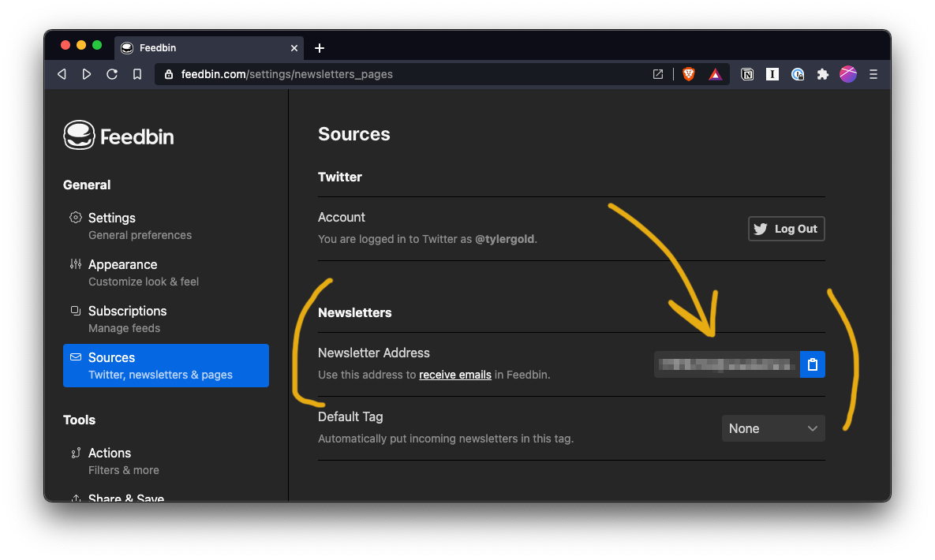Open Brave Rewards triangle icon
Image resolution: width=935 pixels, height=560 pixels.
tap(715, 74)
